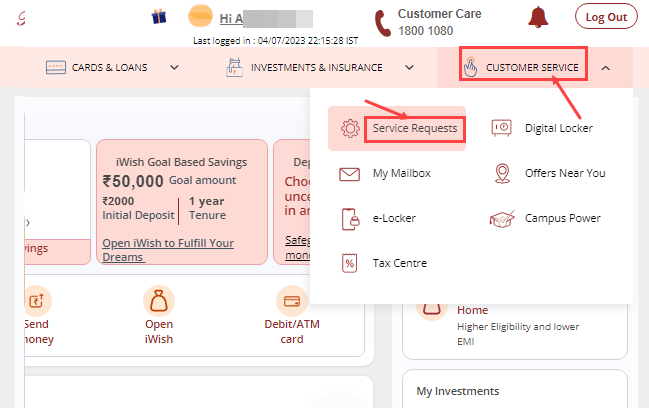Click the Home loan offer icon

[x=432, y=310]
